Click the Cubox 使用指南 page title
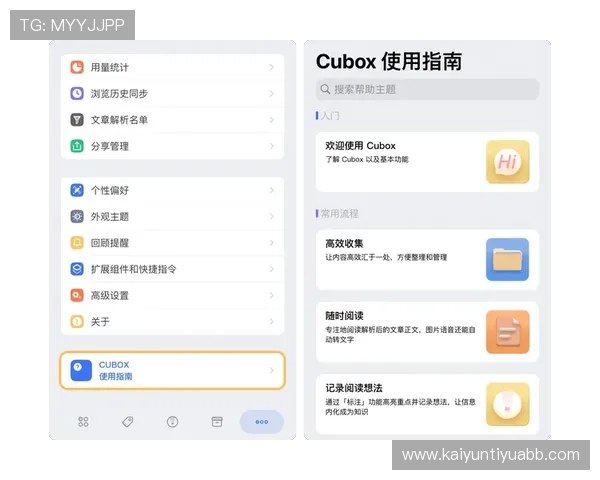The height and width of the screenshot is (480, 600). coord(389,61)
